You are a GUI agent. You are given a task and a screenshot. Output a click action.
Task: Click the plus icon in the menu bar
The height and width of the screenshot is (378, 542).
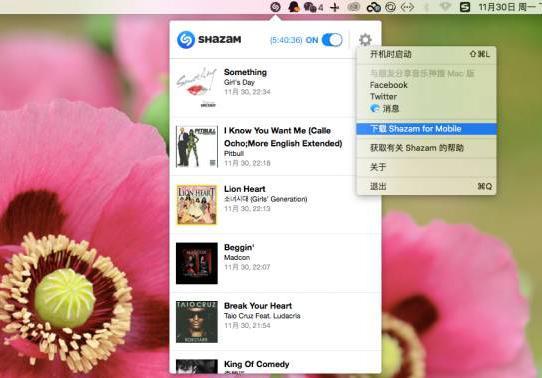pos(334,7)
